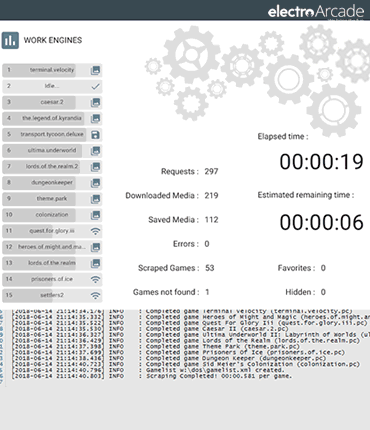Click the settlers2 engine label

52,295
